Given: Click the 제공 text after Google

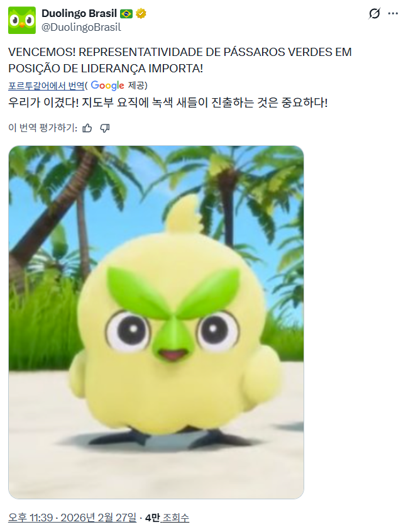Looking at the screenshot, I should [x=137, y=85].
